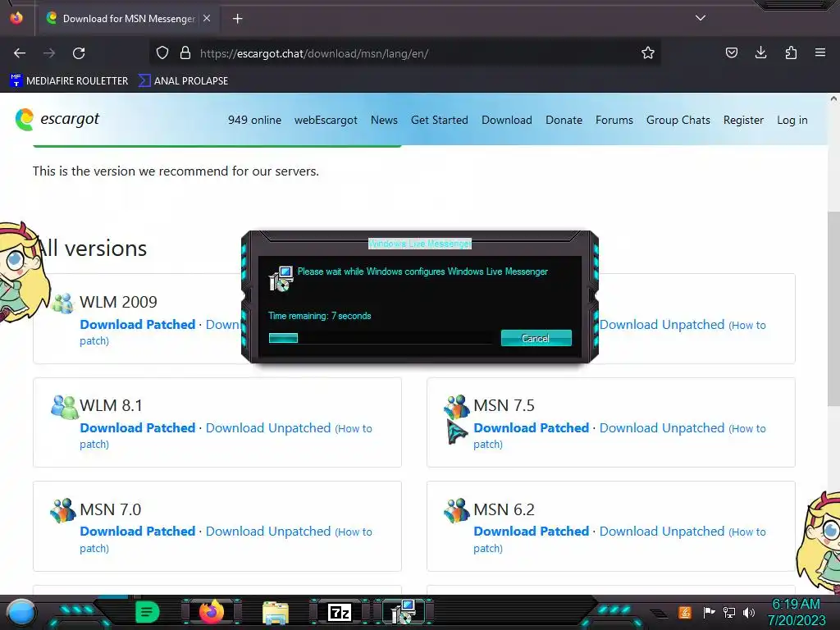840x630 pixels.
Task: Open the shield tracking protection icon
Action: 162,53
